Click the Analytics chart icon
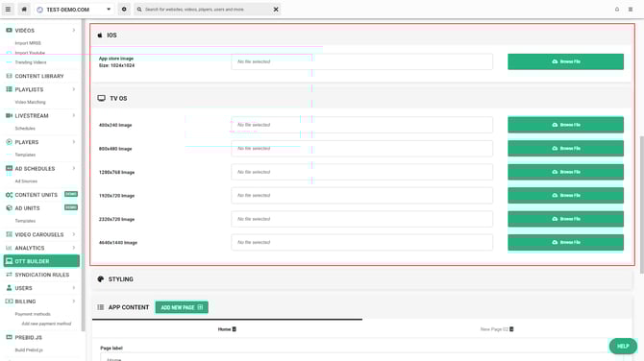This screenshot has width=644, height=361. pyautogui.click(x=9, y=248)
